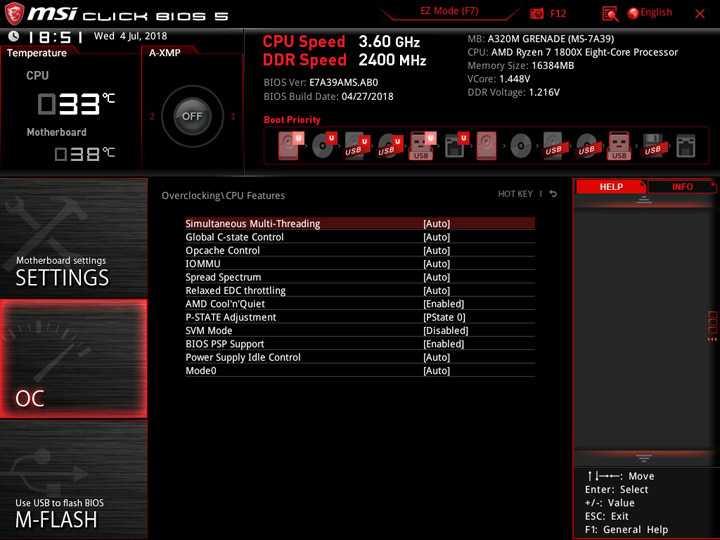Click the VCore 1.448V value
This screenshot has width=720, height=540.
(514, 79)
